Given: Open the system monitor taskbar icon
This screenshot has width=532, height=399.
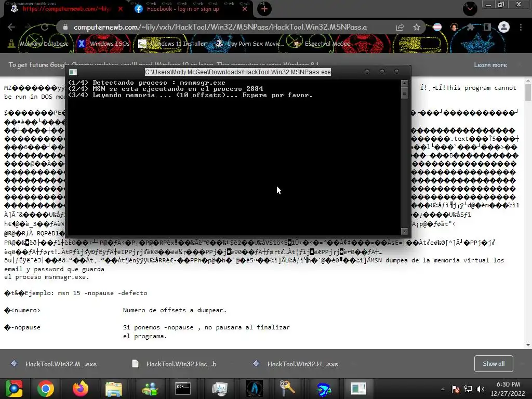Looking at the screenshot, I should pos(220,389).
